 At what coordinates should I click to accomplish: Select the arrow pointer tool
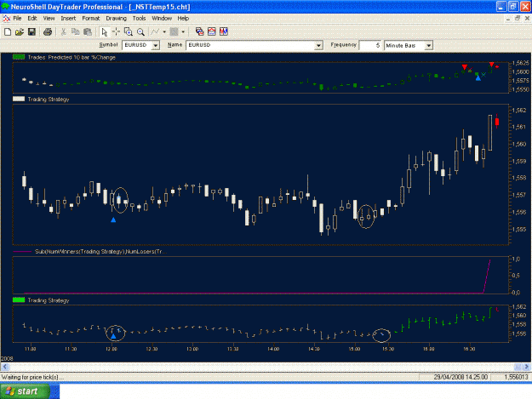pos(104,31)
